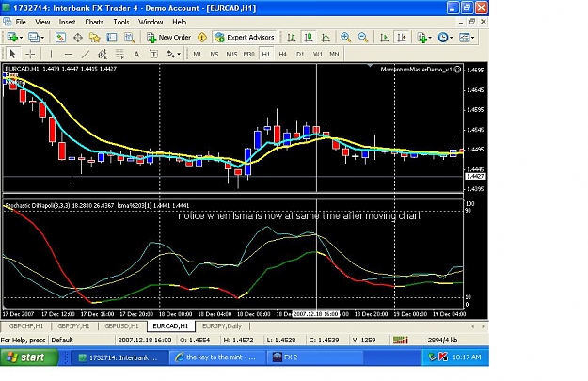Click the yellow diamond alert icon
The height and width of the screenshot is (381, 588).
coord(202,37)
